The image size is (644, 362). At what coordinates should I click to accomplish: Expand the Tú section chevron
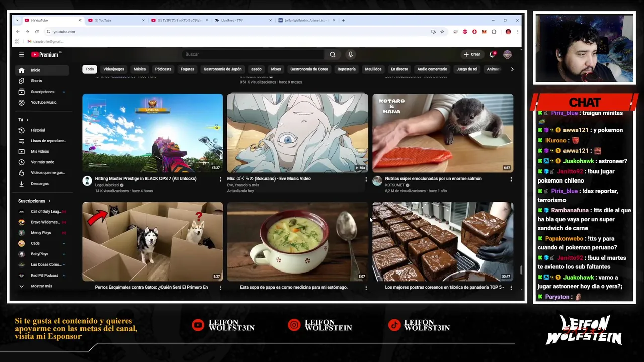(x=27, y=120)
